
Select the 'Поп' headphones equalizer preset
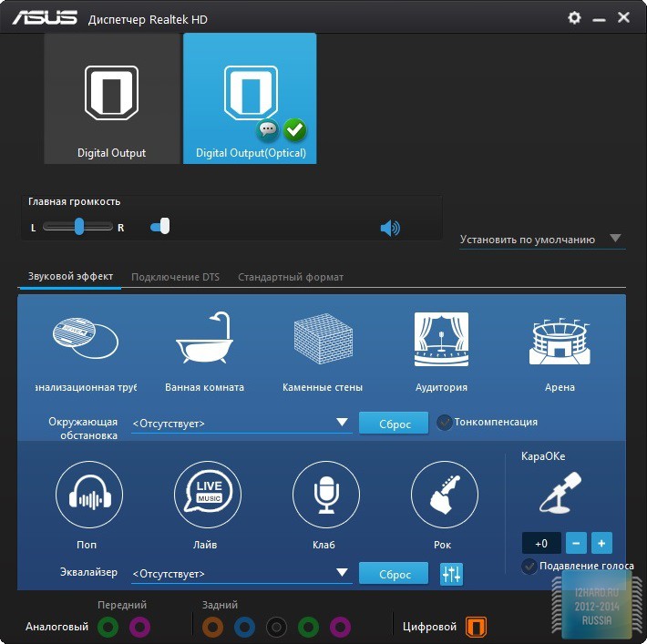pos(89,495)
